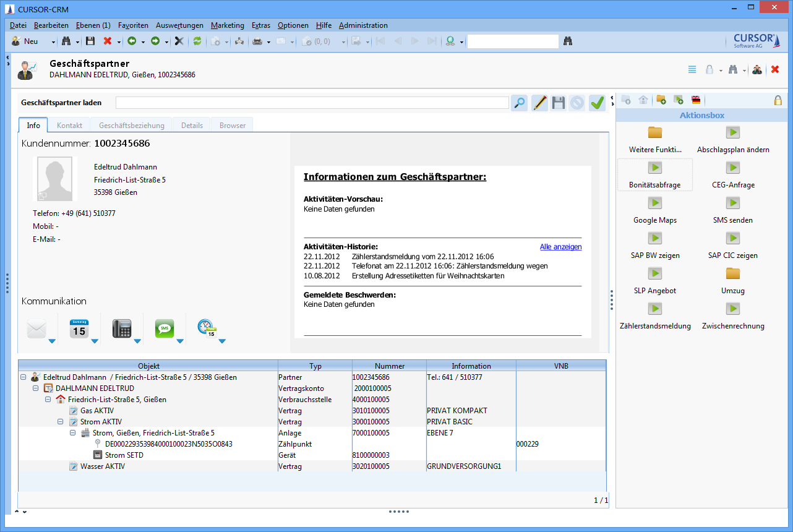Screen dimensions: 793x532
Task: Click the green checkmark confirm icon
Action: pyautogui.click(x=597, y=103)
